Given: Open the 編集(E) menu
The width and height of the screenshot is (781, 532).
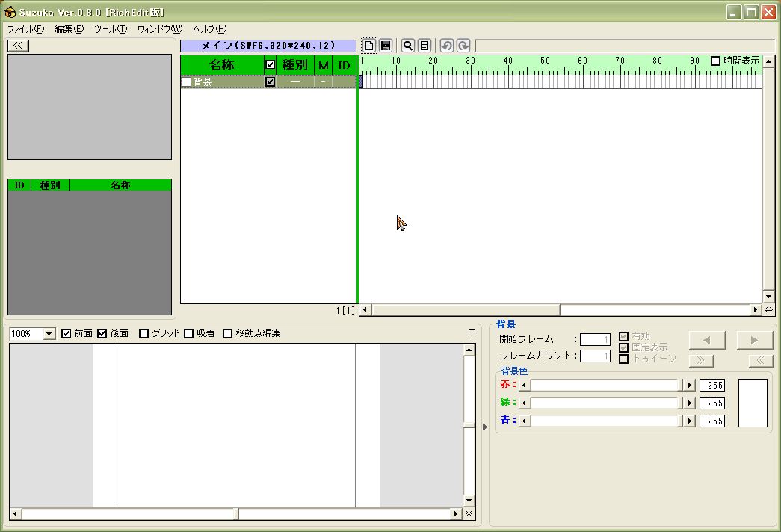Looking at the screenshot, I should point(70,29).
